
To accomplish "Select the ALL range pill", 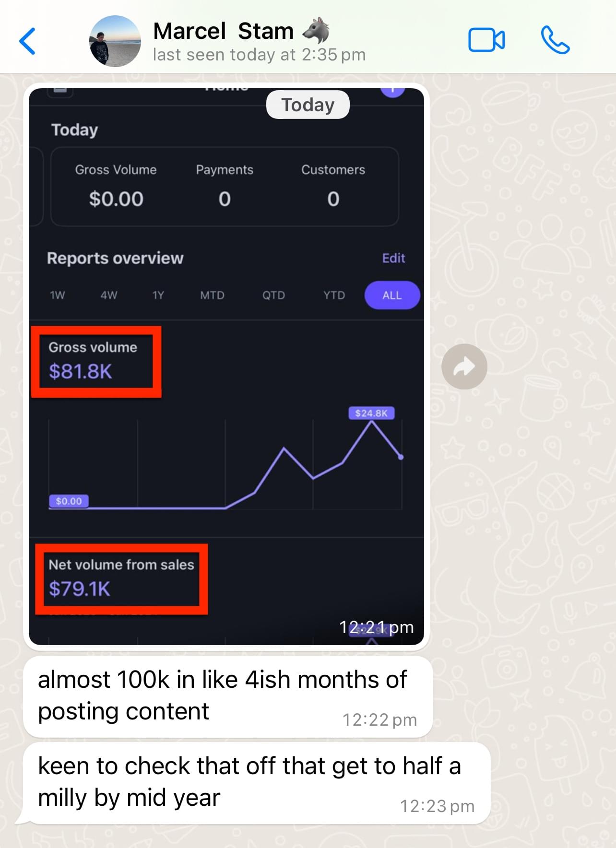I will tap(392, 295).
